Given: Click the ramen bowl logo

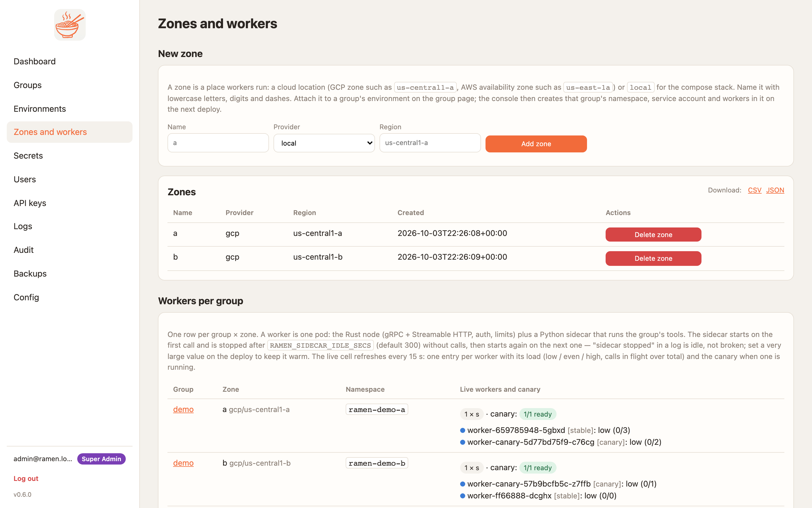Looking at the screenshot, I should [x=70, y=25].
